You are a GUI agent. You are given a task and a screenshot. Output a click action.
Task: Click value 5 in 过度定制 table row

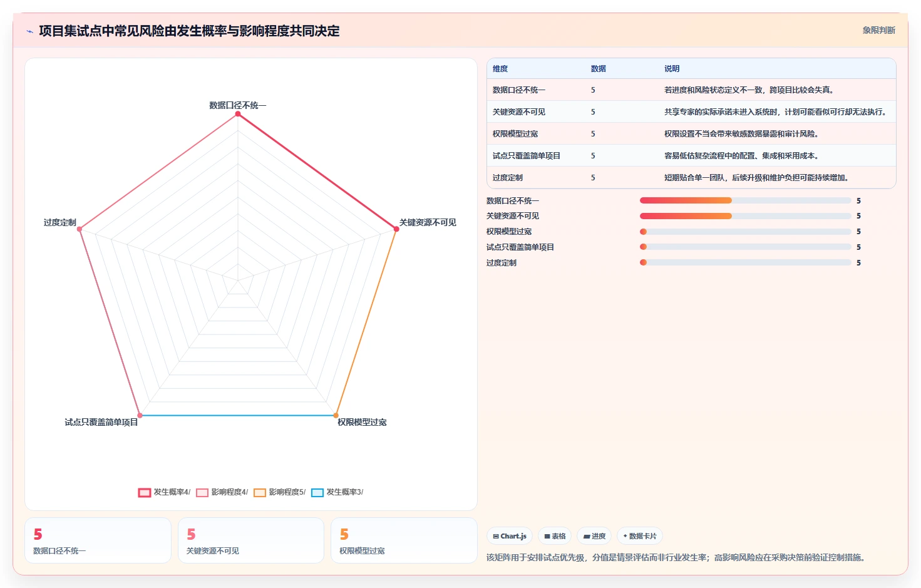593,178
